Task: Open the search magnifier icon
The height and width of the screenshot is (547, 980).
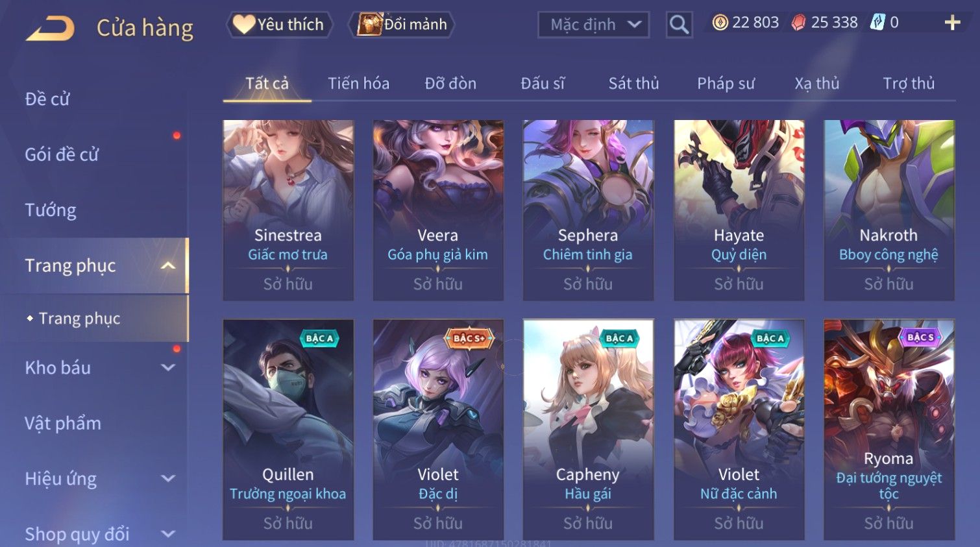Action: pyautogui.click(x=679, y=25)
